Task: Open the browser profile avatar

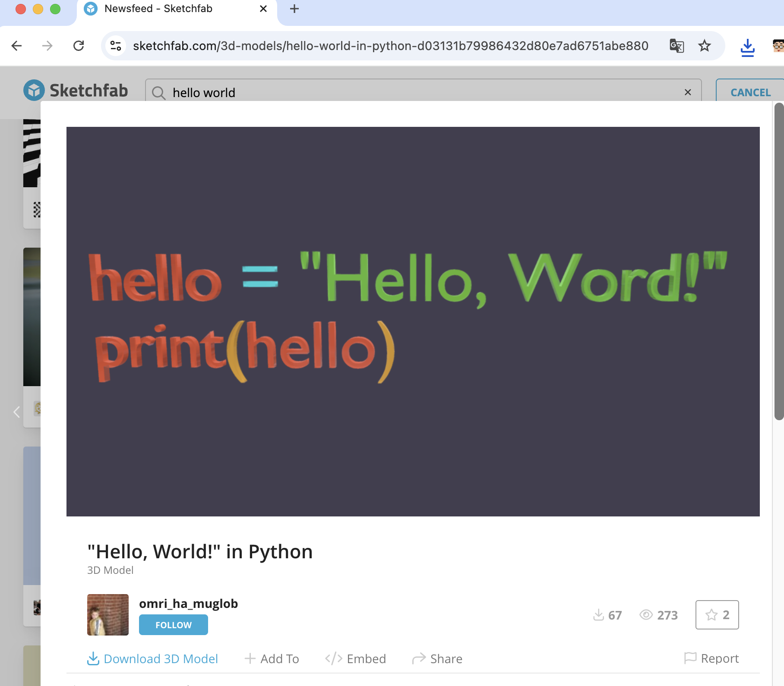Action: point(778,46)
